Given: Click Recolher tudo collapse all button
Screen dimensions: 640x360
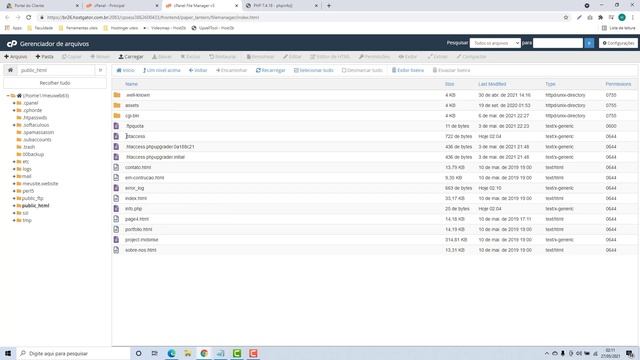Looking at the screenshot, I should click(x=55, y=83).
